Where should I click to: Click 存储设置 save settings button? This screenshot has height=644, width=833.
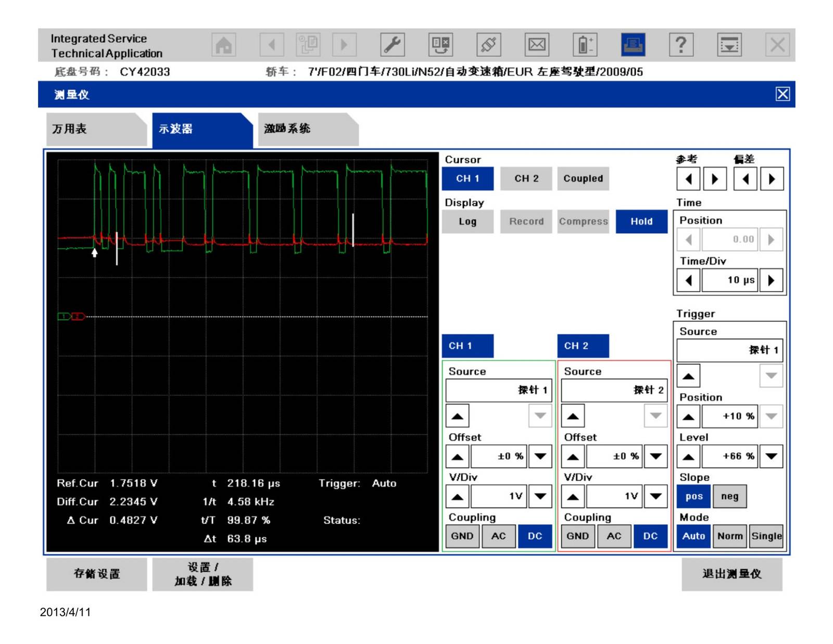pos(97,574)
